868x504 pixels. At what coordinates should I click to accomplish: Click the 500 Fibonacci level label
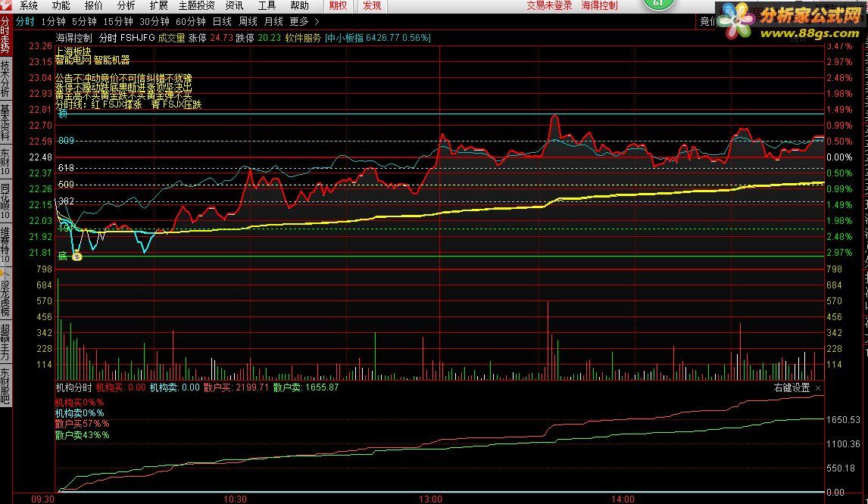pyautogui.click(x=66, y=184)
